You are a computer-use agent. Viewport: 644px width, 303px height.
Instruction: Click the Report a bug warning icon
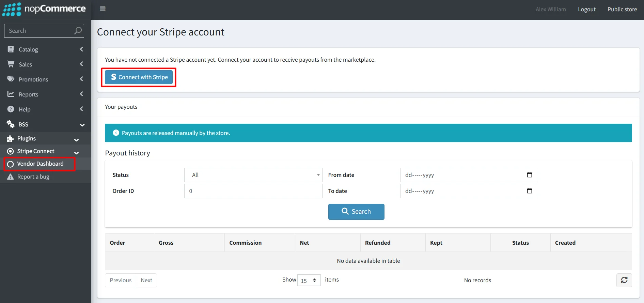[11, 177]
